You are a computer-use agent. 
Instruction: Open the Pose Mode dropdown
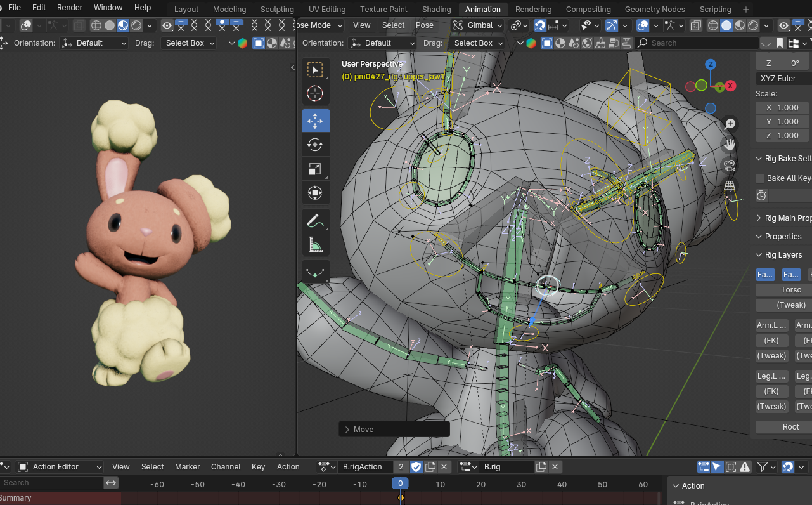321,25
